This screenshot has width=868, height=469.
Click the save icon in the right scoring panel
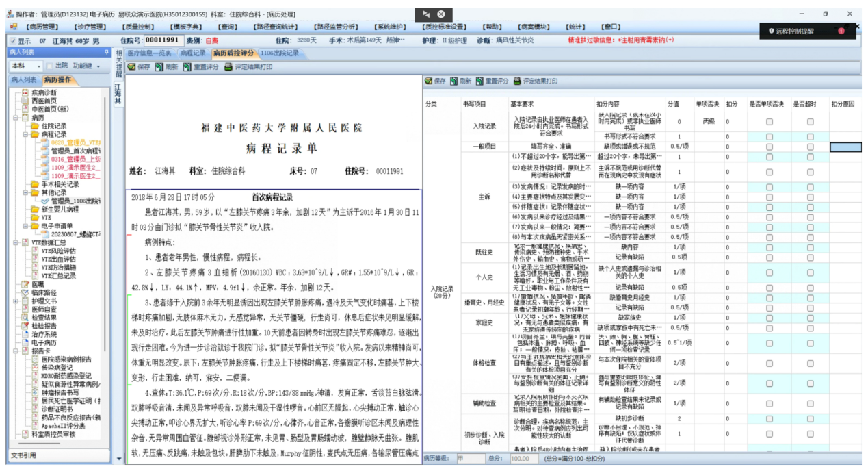(x=428, y=81)
